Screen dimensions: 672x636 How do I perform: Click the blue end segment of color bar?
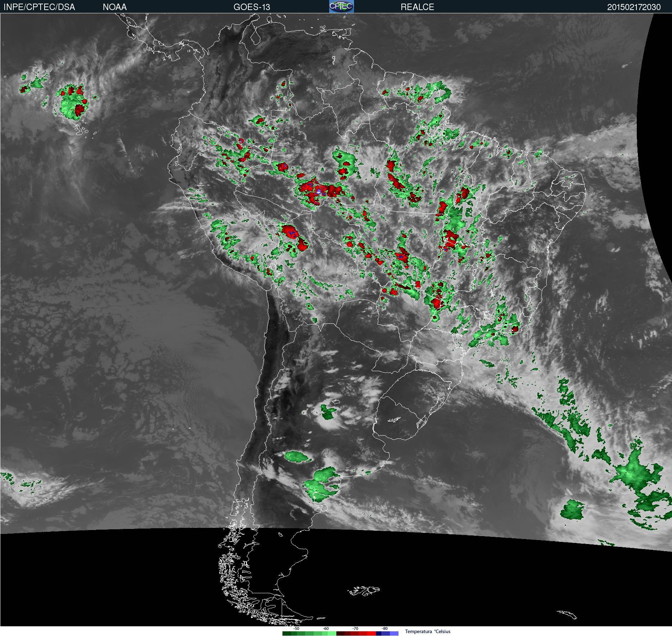click(x=394, y=633)
